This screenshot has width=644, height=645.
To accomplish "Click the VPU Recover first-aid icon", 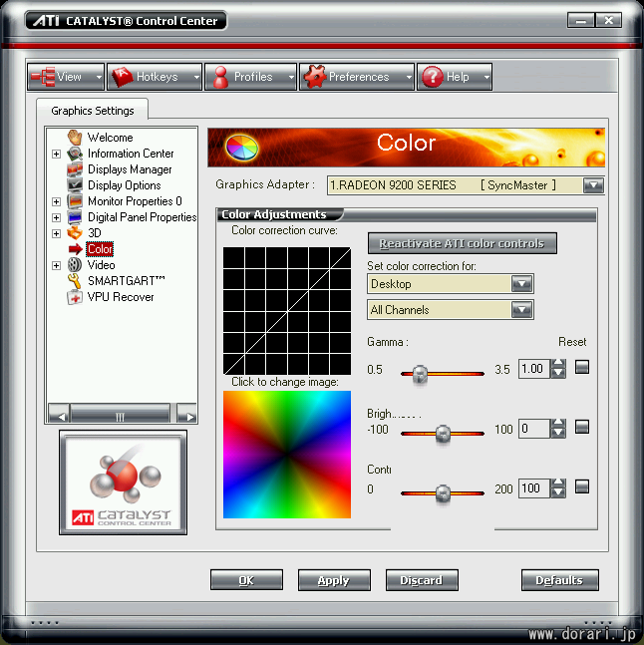I will [75, 297].
